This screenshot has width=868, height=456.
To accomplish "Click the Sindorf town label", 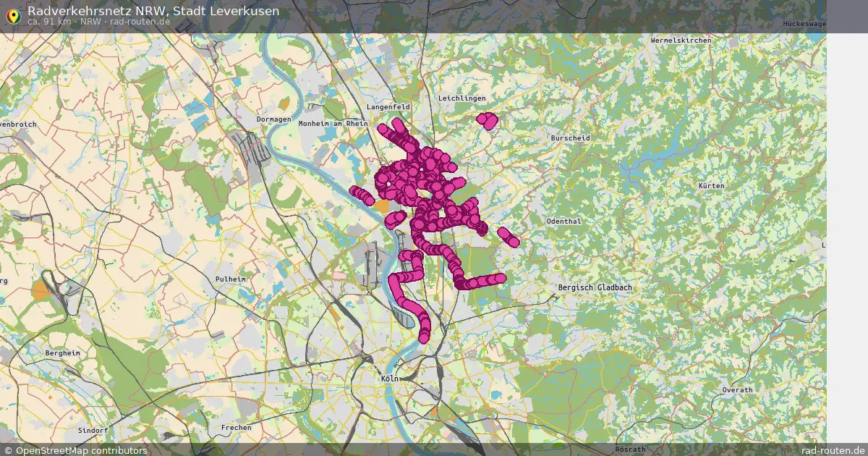I will click(x=93, y=430).
